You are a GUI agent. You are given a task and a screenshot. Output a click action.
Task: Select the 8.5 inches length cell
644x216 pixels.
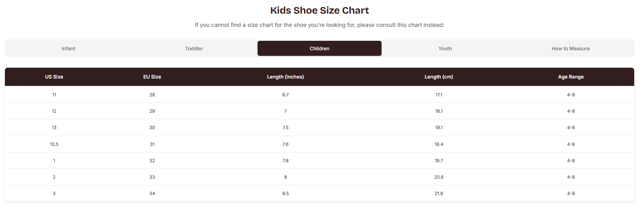click(x=285, y=193)
